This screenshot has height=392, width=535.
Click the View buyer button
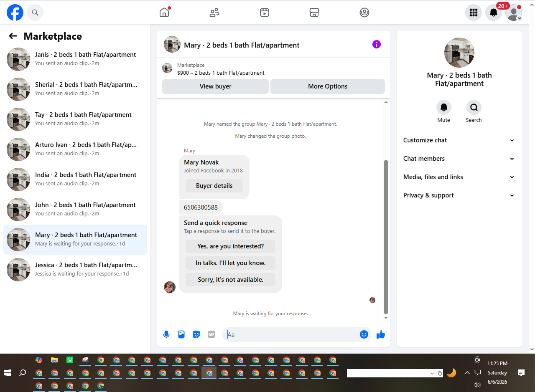click(215, 86)
